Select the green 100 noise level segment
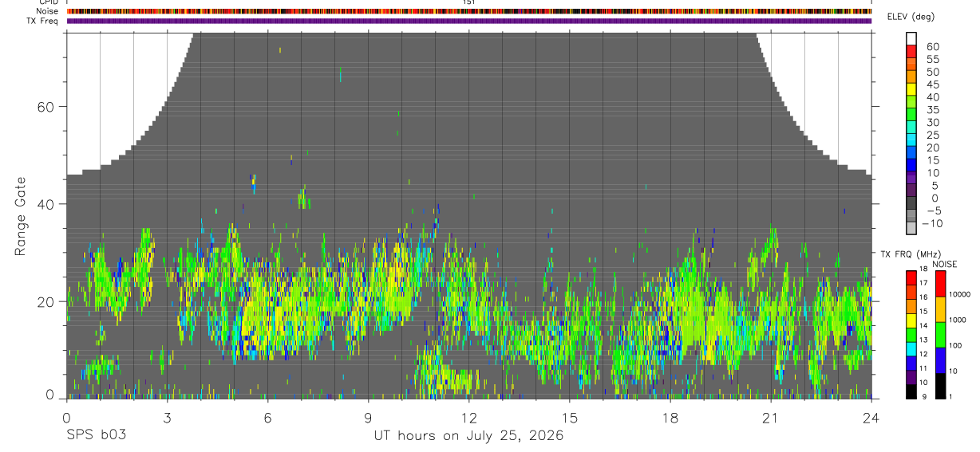This screenshot has width=980, height=452. coord(940,335)
